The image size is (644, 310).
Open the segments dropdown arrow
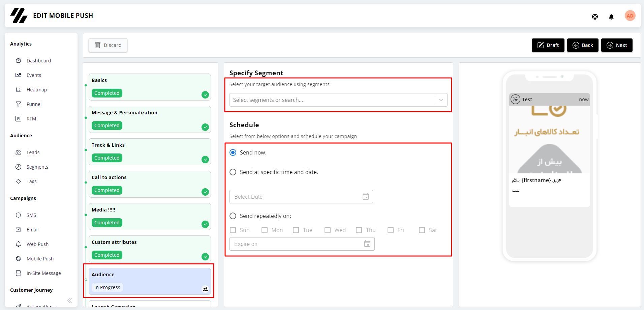pos(441,100)
